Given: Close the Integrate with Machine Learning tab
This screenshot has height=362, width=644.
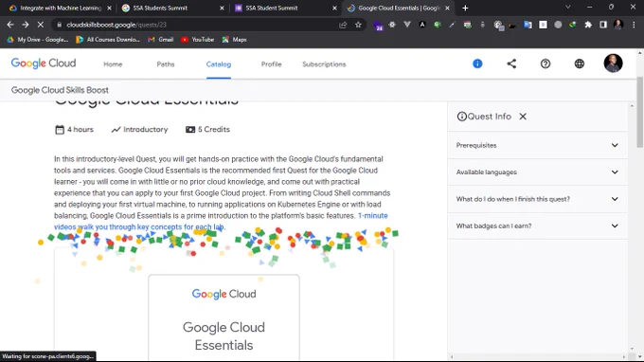Looking at the screenshot, I should (109, 8).
